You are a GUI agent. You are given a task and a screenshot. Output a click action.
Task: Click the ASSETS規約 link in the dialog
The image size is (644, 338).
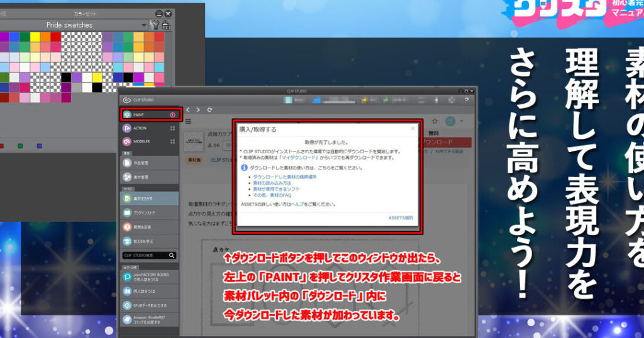[401, 217]
